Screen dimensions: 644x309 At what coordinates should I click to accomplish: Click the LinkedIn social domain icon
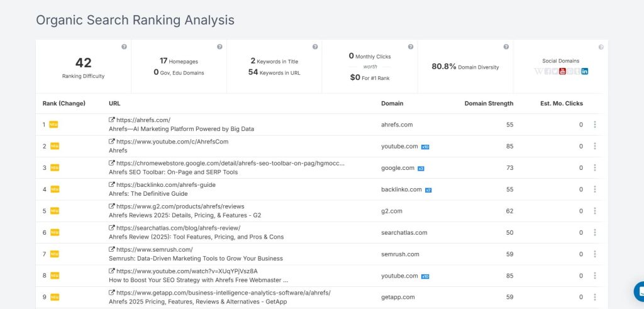pyautogui.click(x=585, y=71)
